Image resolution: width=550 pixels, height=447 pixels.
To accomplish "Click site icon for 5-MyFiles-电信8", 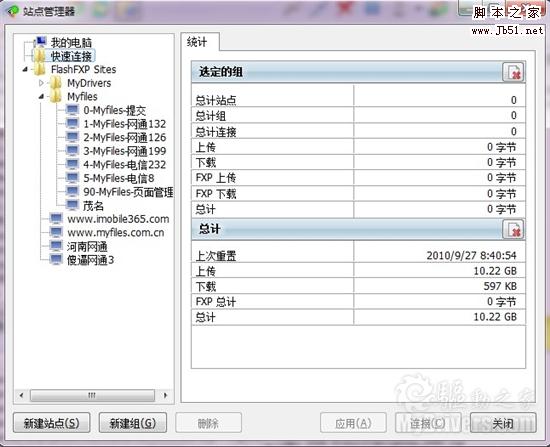I will coord(72,178).
